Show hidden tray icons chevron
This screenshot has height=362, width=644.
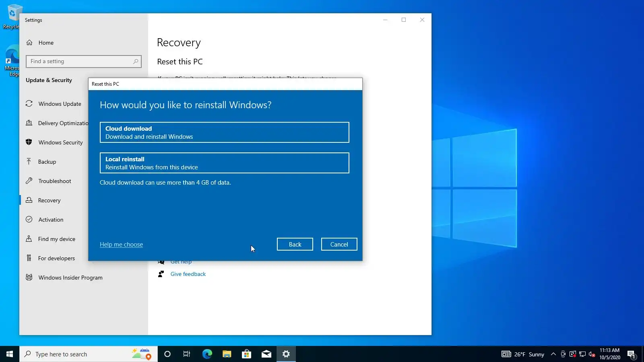553,354
